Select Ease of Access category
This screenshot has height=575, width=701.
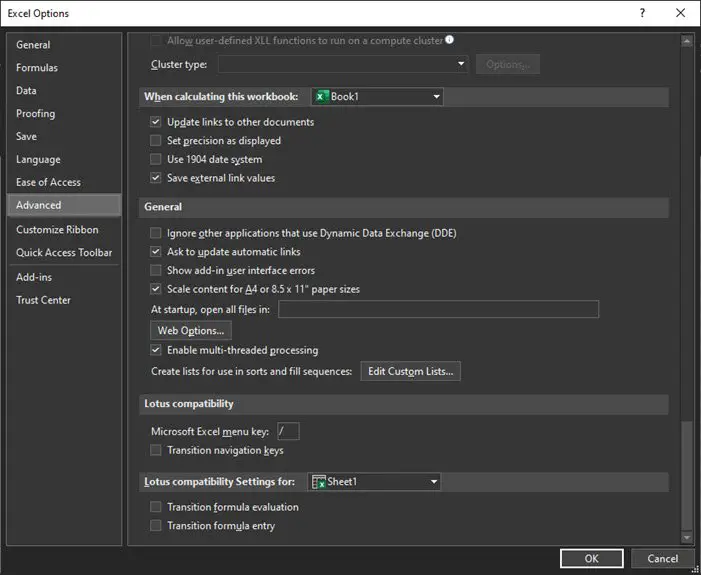[x=64, y=182]
